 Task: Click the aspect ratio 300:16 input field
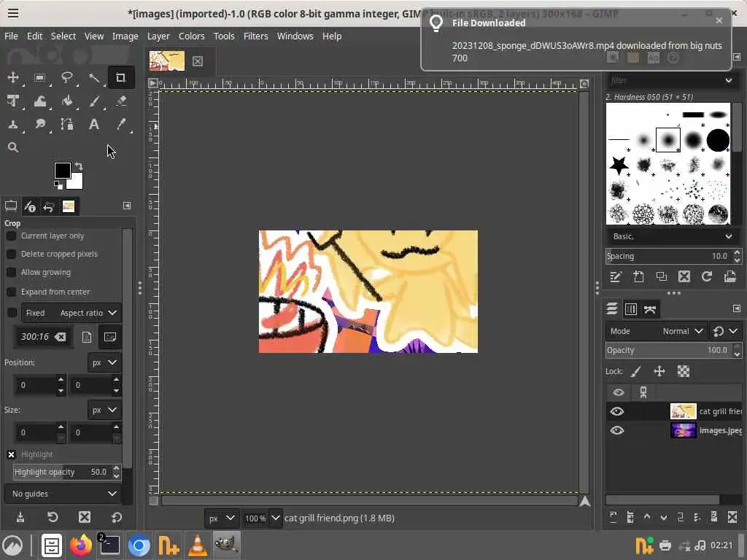pyautogui.click(x=42, y=337)
